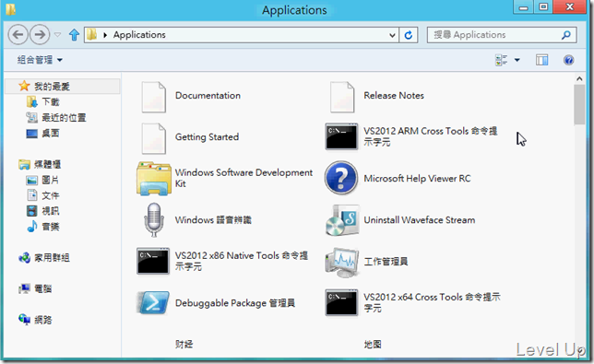
Task: Click 'Windows Software Development Kit' label
Action: [x=244, y=178]
